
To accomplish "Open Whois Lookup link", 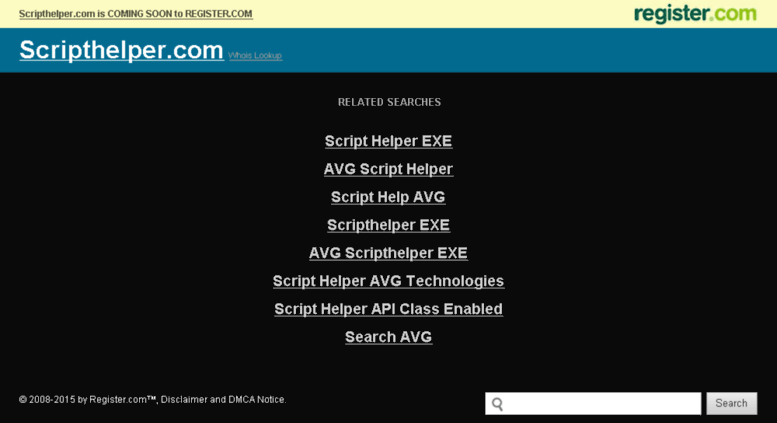I will coord(255,55).
